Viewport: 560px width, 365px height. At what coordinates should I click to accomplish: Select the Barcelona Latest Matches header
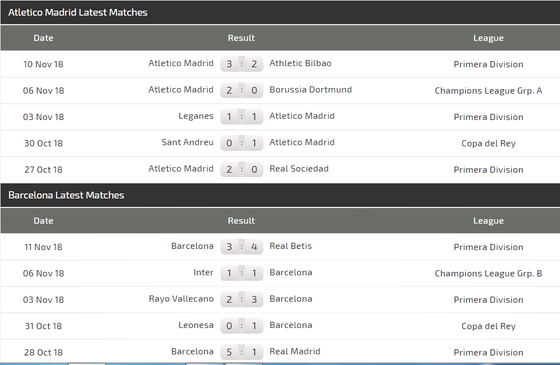coord(66,195)
